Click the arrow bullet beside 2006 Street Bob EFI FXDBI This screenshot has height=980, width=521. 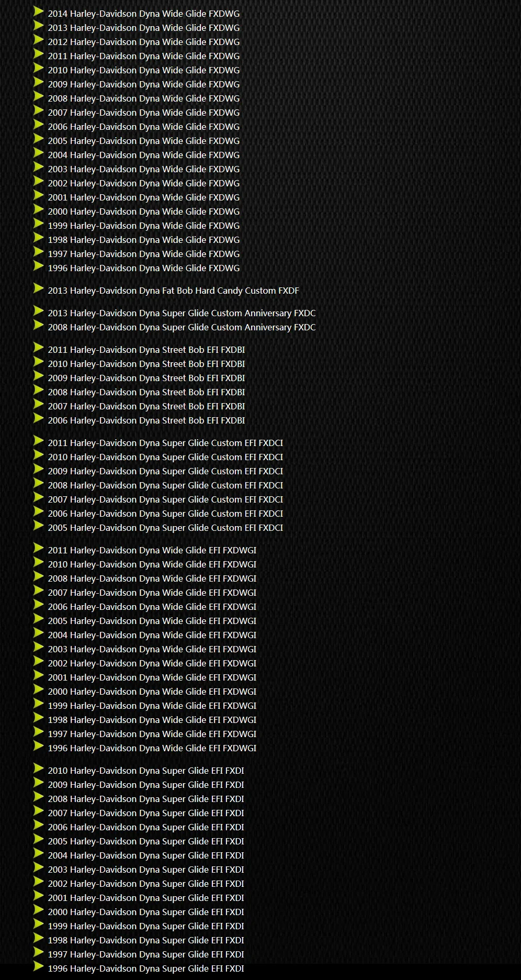pos(39,418)
